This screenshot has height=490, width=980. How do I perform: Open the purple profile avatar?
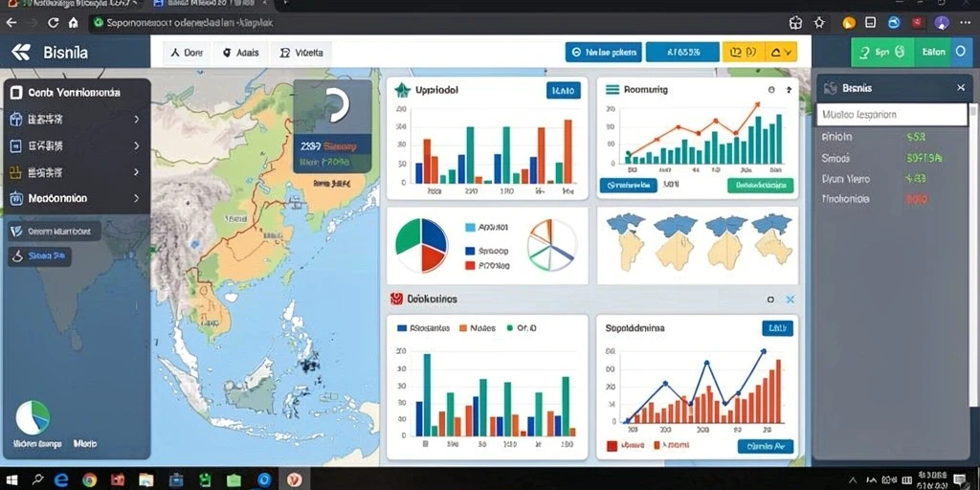(942, 23)
